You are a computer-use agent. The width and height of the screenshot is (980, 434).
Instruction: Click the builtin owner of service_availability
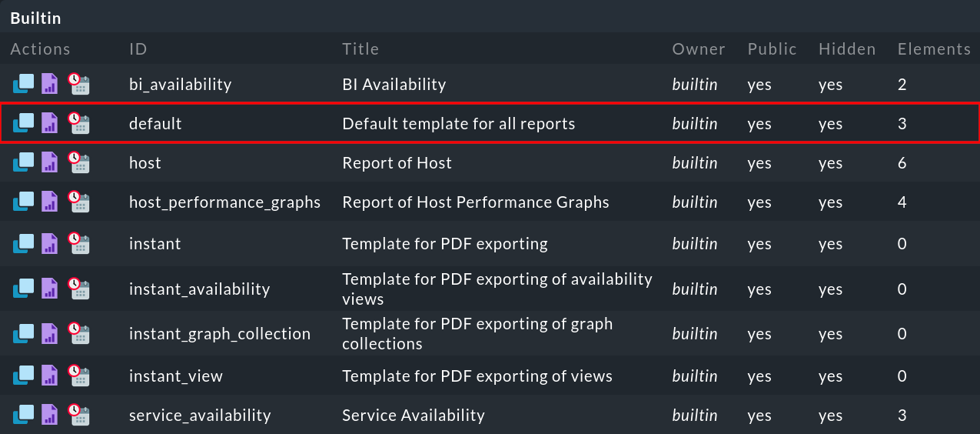695,416
